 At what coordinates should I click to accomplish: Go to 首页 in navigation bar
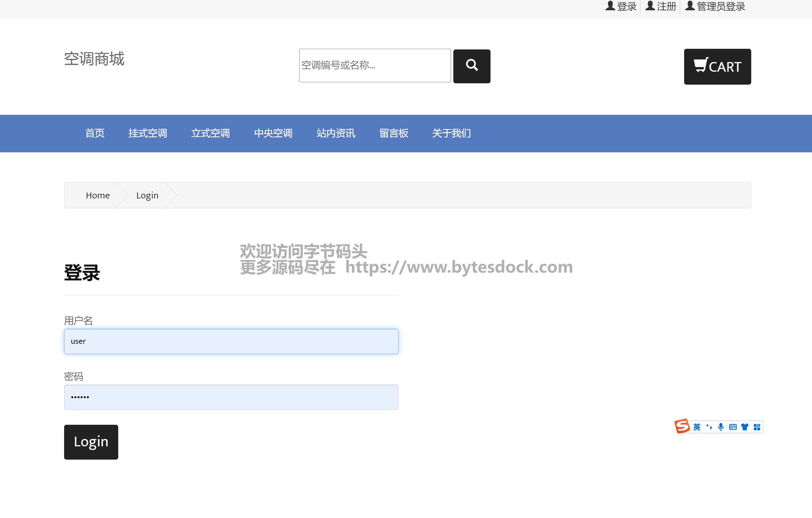click(x=95, y=133)
